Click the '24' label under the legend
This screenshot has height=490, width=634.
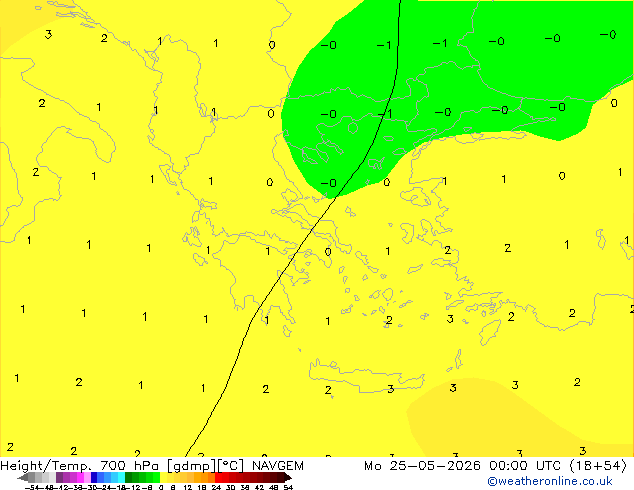216,487
